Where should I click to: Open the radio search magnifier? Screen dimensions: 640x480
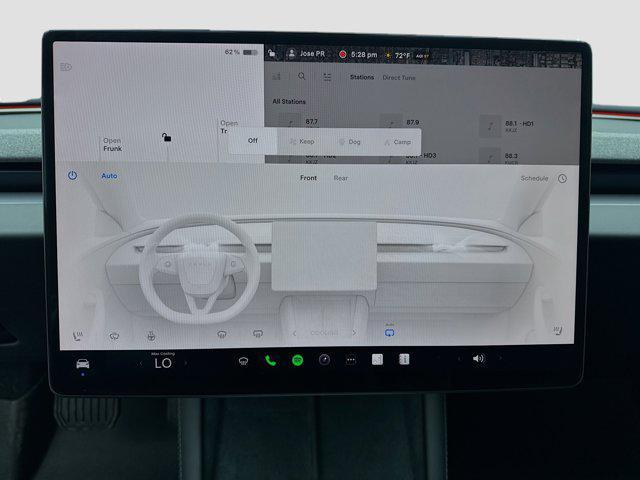(302, 76)
